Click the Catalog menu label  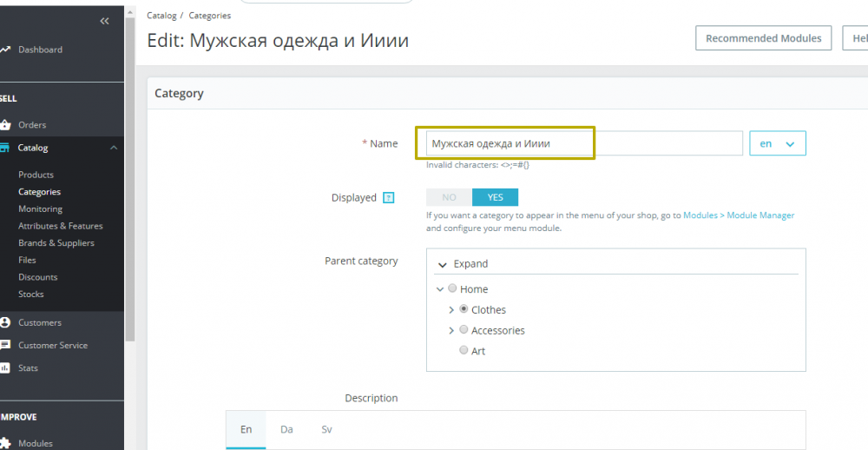pos(33,148)
